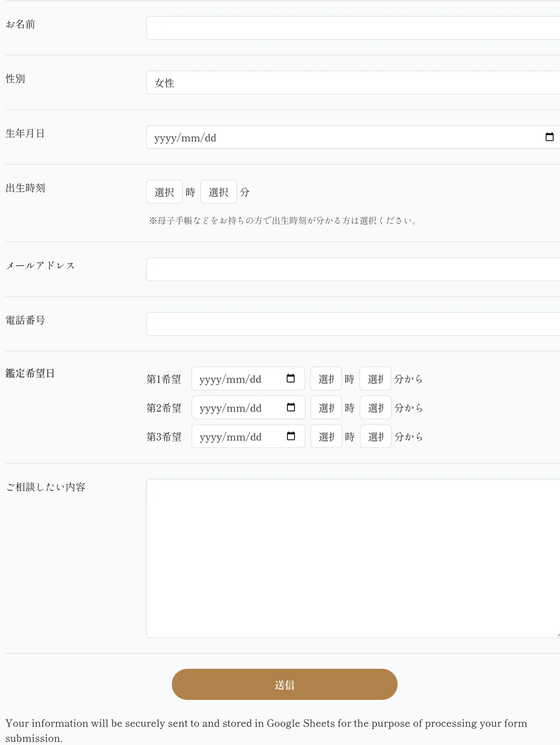The width and height of the screenshot is (560, 745).
Task: Open 第2希望 minute 選択 dropdown
Action: coord(376,407)
